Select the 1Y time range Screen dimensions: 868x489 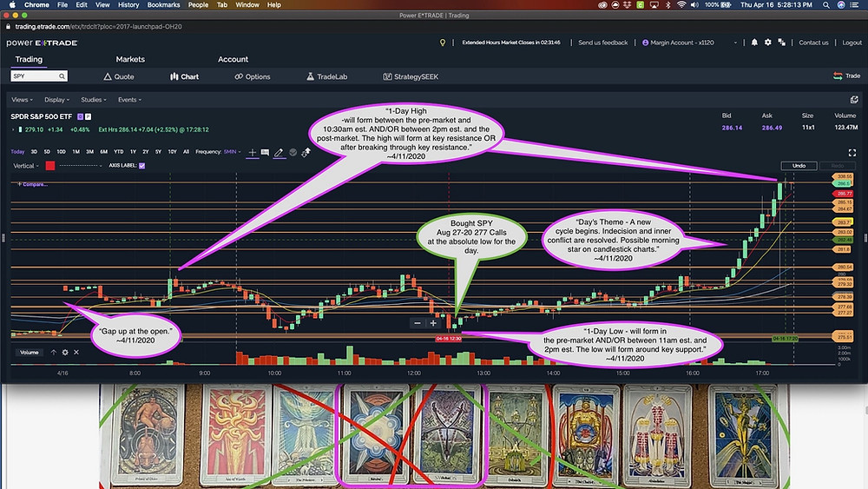133,152
